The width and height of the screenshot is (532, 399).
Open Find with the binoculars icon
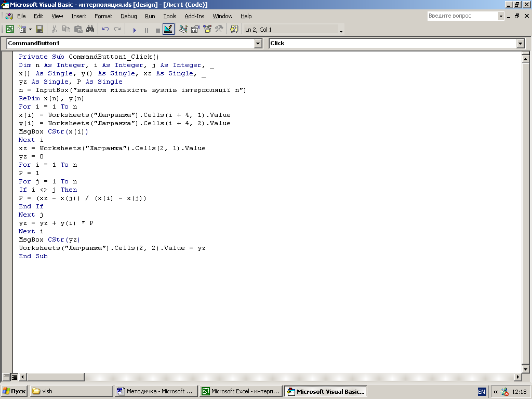(x=90, y=30)
